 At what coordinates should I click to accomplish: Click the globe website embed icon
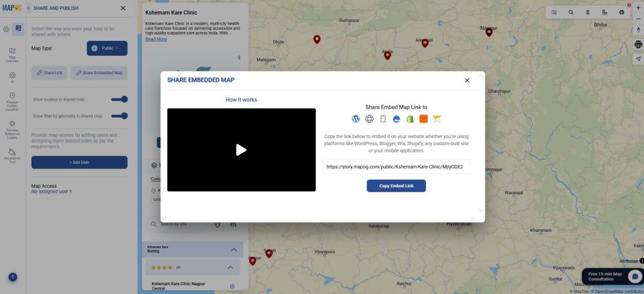[370, 119]
